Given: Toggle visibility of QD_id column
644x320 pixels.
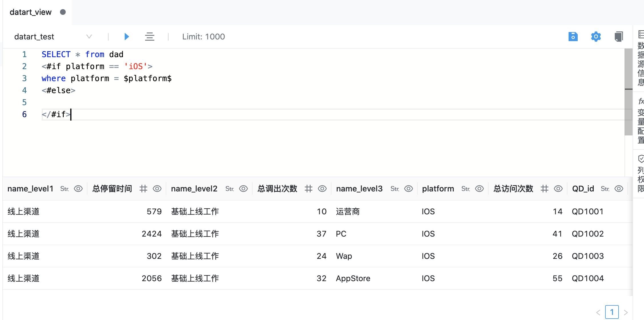Looking at the screenshot, I should click(x=619, y=189).
